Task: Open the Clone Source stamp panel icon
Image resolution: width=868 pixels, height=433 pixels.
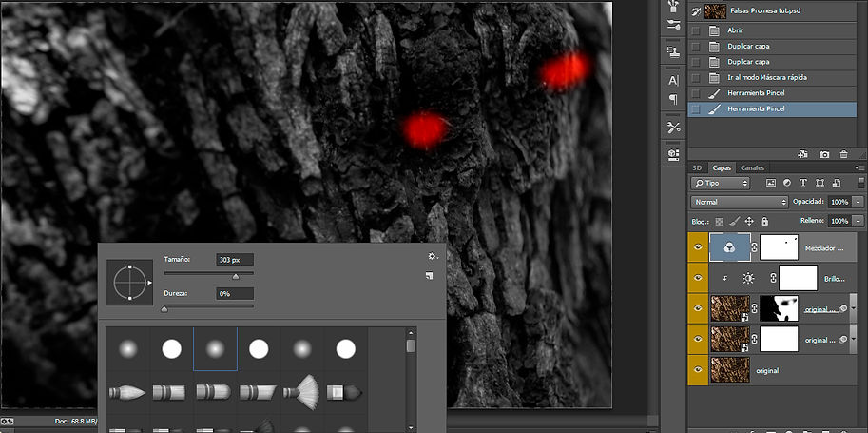Action: tap(673, 52)
